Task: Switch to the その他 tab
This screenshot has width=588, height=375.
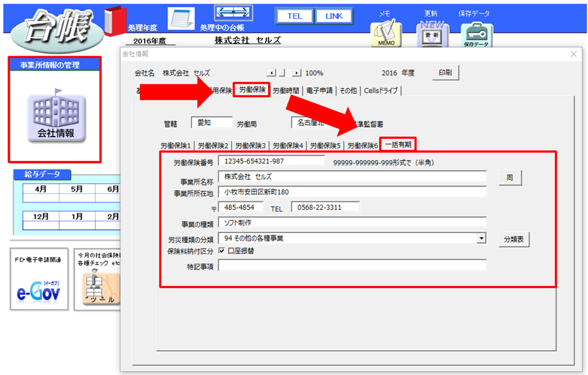Action: pos(348,91)
